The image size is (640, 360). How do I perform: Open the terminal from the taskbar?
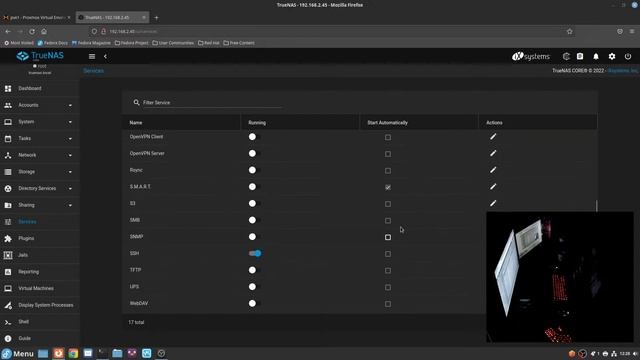102,353
